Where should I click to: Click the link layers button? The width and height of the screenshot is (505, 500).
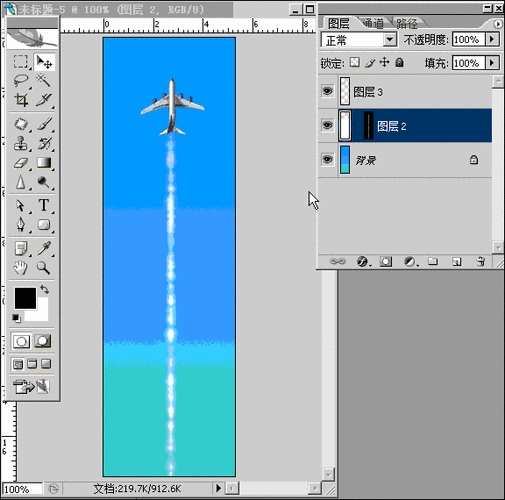(337, 262)
